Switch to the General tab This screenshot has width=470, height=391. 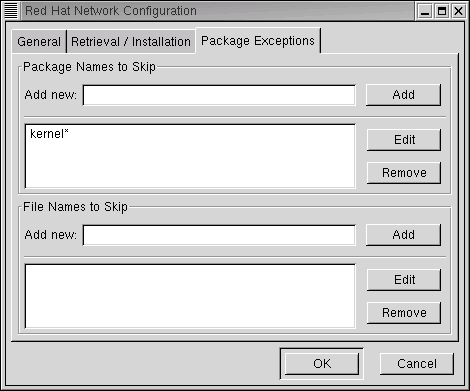(x=39, y=42)
